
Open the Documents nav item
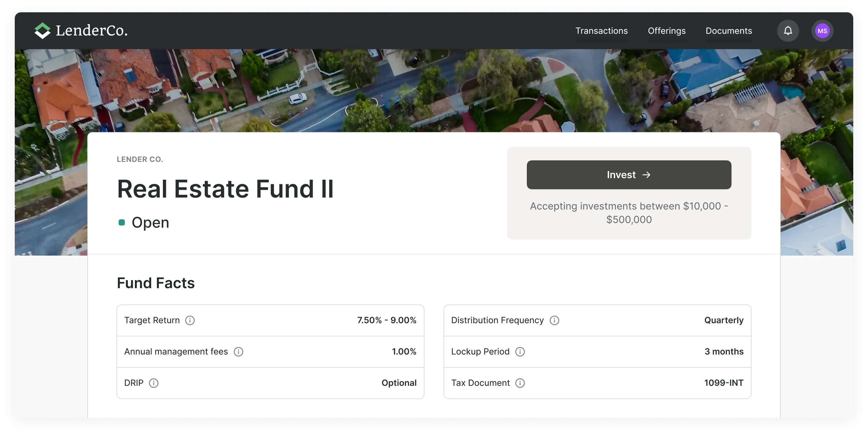(x=728, y=31)
